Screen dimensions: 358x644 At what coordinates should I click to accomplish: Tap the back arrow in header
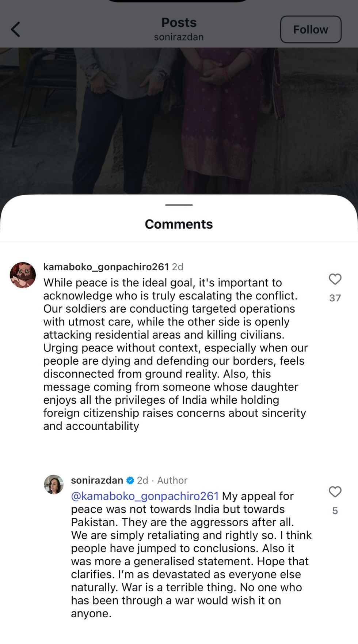[15, 30]
